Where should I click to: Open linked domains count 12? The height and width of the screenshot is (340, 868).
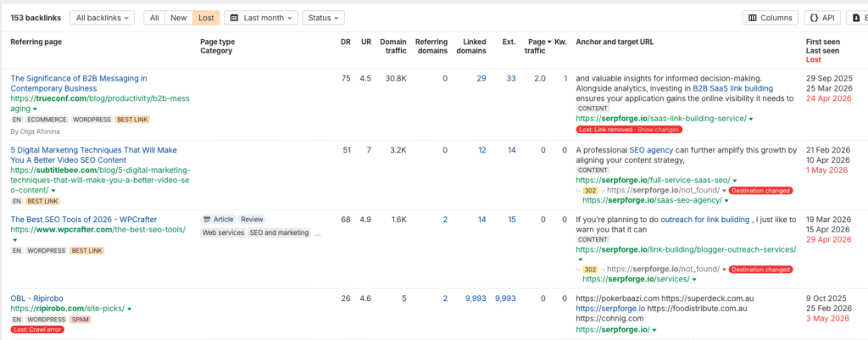[481, 150]
